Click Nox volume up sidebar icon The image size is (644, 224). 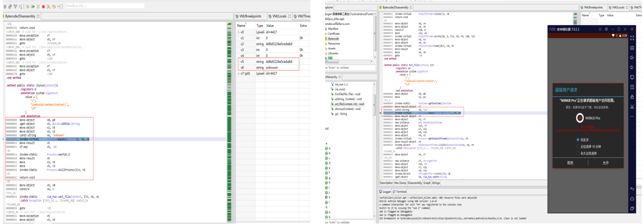pyautogui.click(x=632, y=57)
